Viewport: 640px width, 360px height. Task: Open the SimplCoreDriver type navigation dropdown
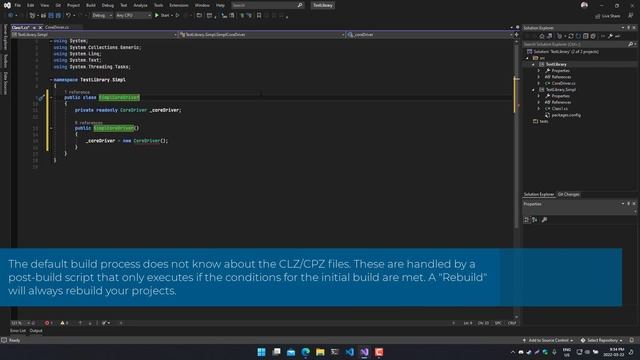click(x=262, y=35)
